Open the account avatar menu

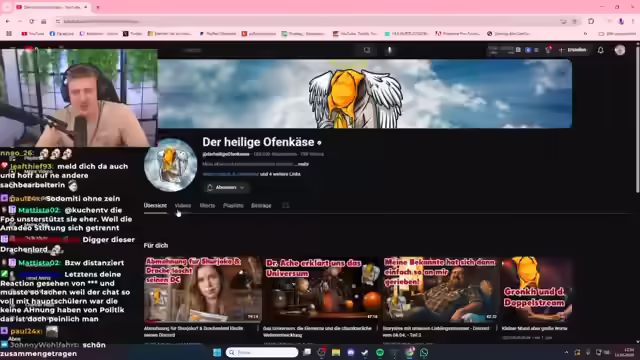pos(620,50)
